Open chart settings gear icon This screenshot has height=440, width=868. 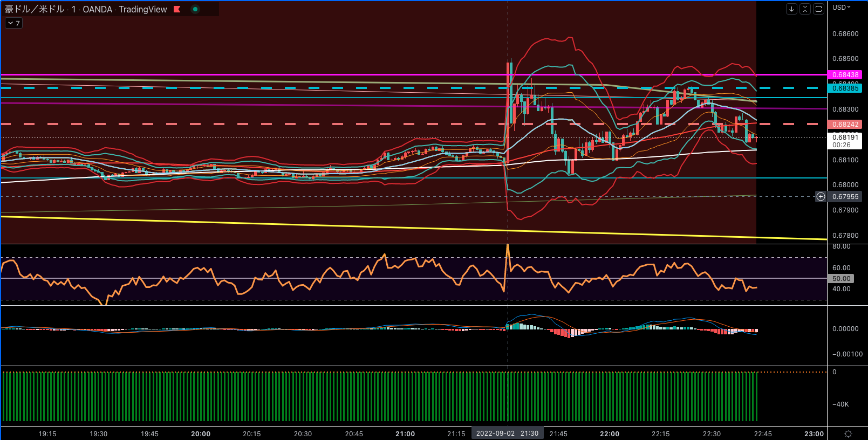(848, 434)
